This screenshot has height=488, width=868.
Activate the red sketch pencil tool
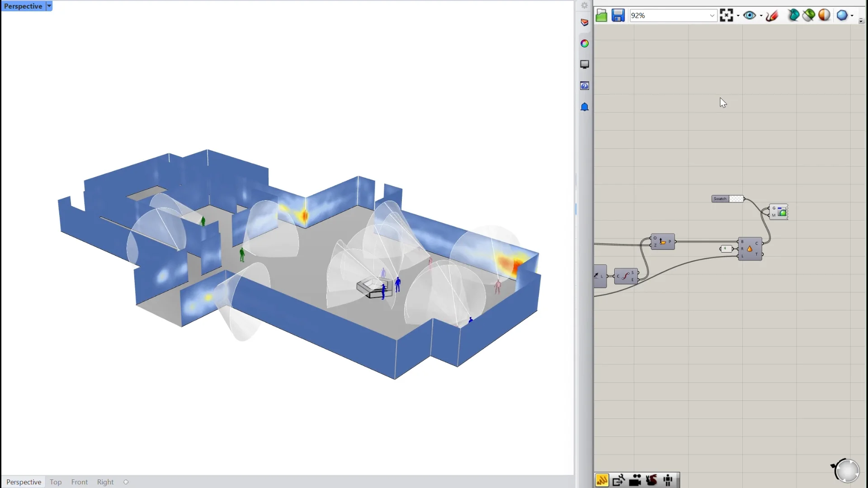click(x=772, y=16)
